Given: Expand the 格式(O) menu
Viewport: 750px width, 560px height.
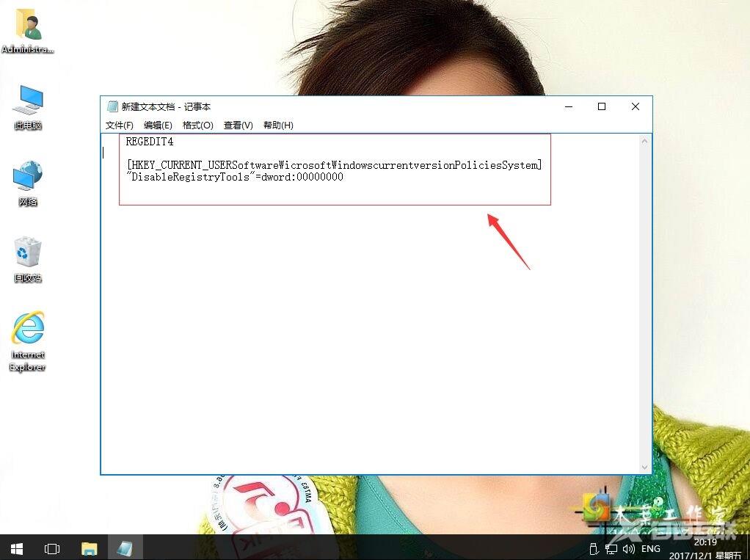Looking at the screenshot, I should 197,126.
